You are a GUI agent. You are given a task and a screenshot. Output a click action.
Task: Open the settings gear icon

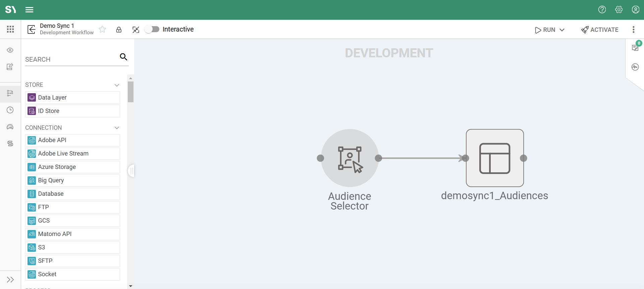(x=619, y=10)
